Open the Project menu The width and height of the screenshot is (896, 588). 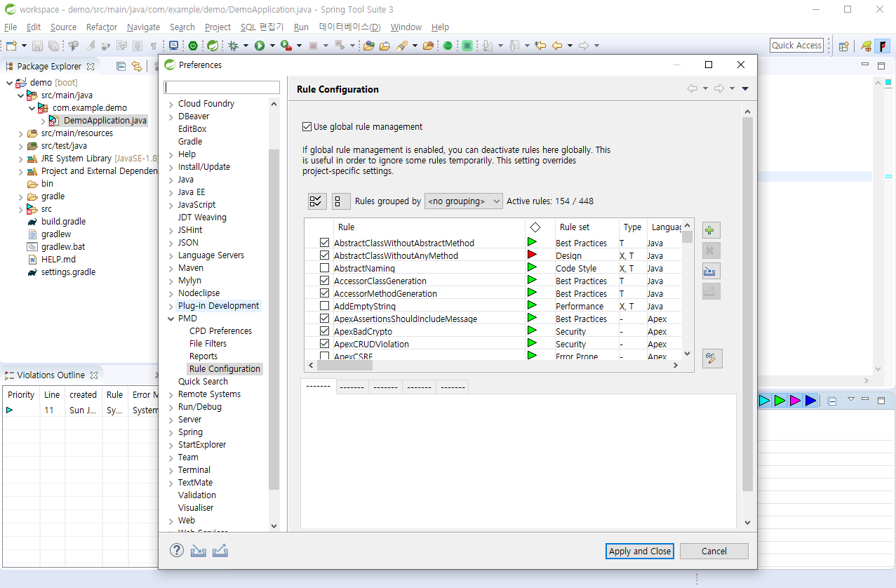(218, 27)
